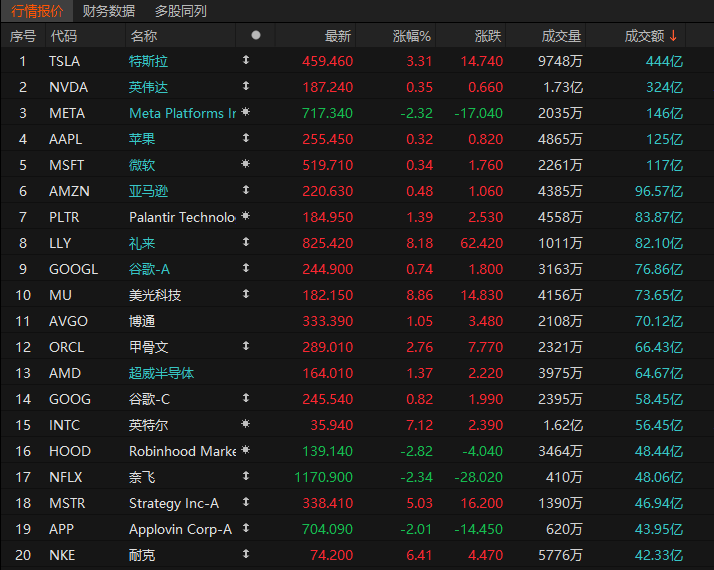Click LLY change percent 8.18
This screenshot has width=714, height=570.
coord(419,243)
